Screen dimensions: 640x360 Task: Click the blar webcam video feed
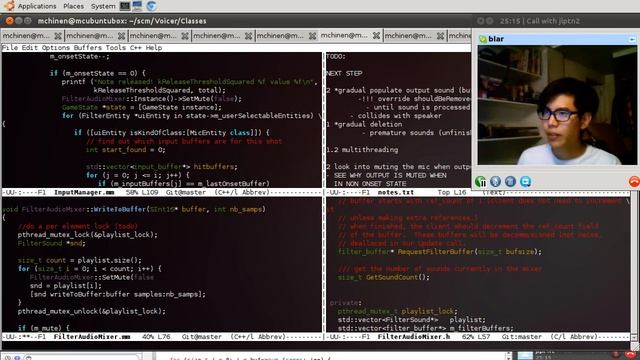point(557,105)
